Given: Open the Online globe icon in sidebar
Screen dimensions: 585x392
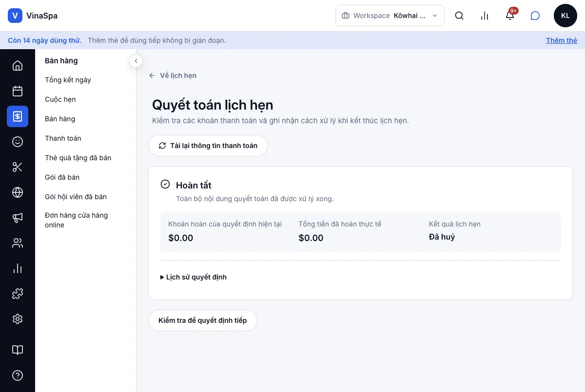Looking at the screenshot, I should [x=18, y=192].
